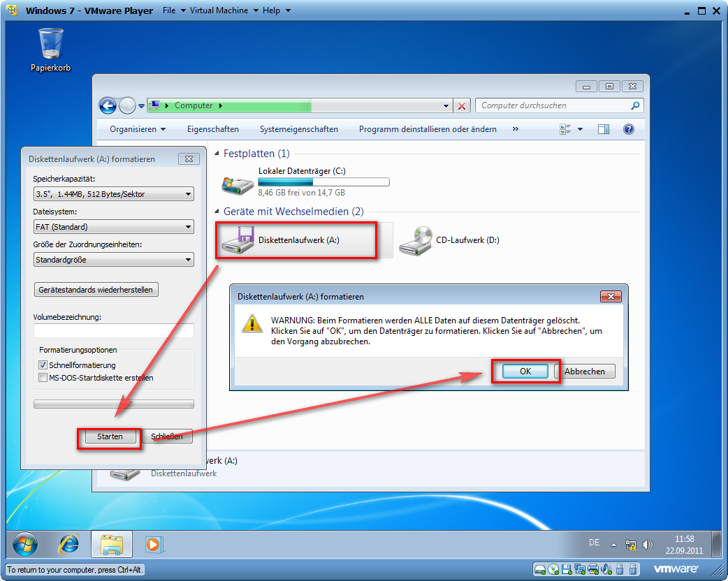This screenshot has height=581, width=728.
Task: Click the text "8,46 GB frei von 14,7 GB"
Action: (301, 193)
